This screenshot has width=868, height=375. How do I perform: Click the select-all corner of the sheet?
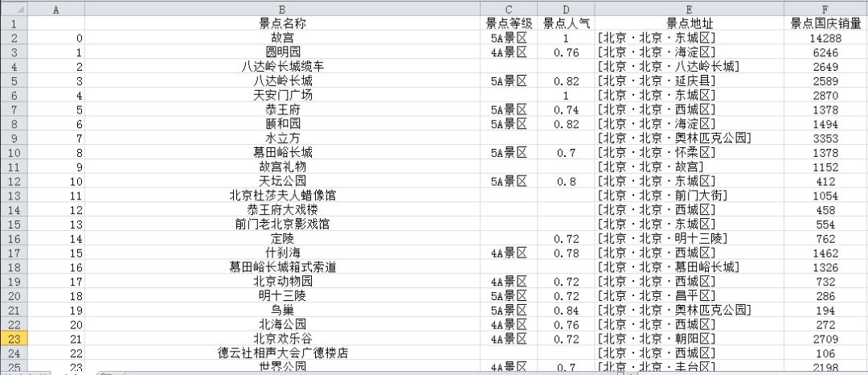[x=14, y=8]
